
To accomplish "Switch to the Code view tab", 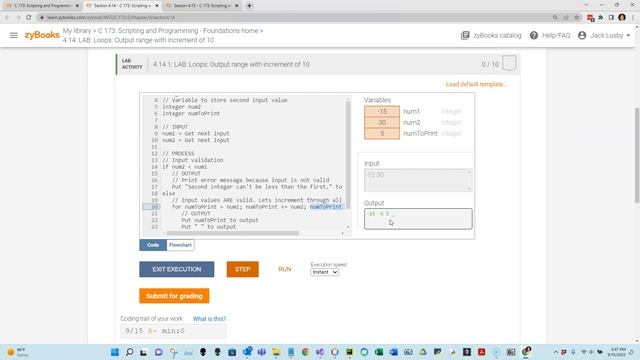I will point(153,245).
